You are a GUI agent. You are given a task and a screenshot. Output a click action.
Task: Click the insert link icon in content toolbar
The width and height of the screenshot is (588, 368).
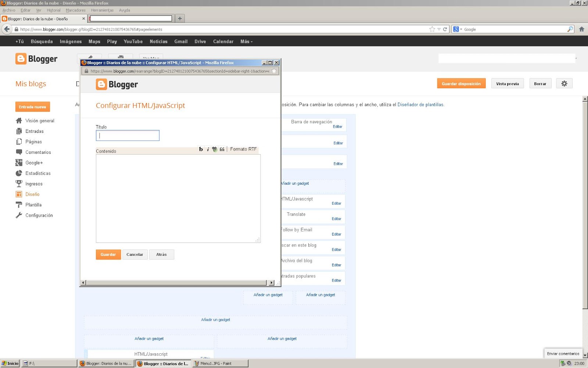[215, 149]
